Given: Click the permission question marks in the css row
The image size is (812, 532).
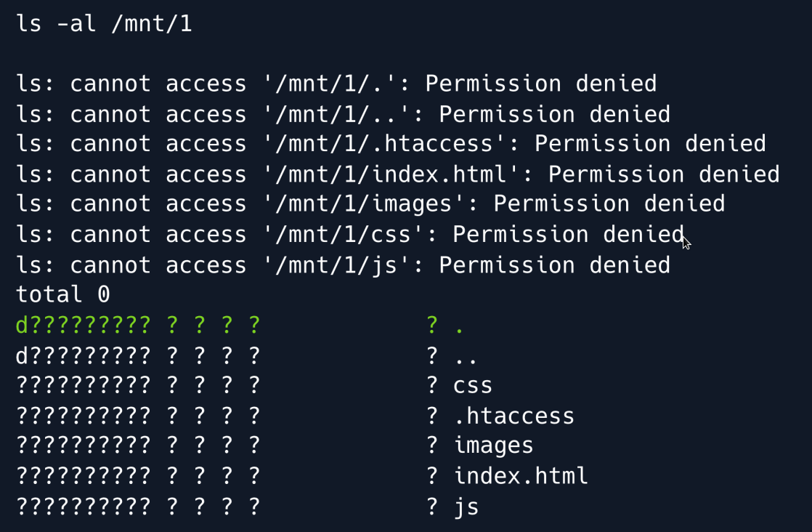Looking at the screenshot, I should (84, 385).
